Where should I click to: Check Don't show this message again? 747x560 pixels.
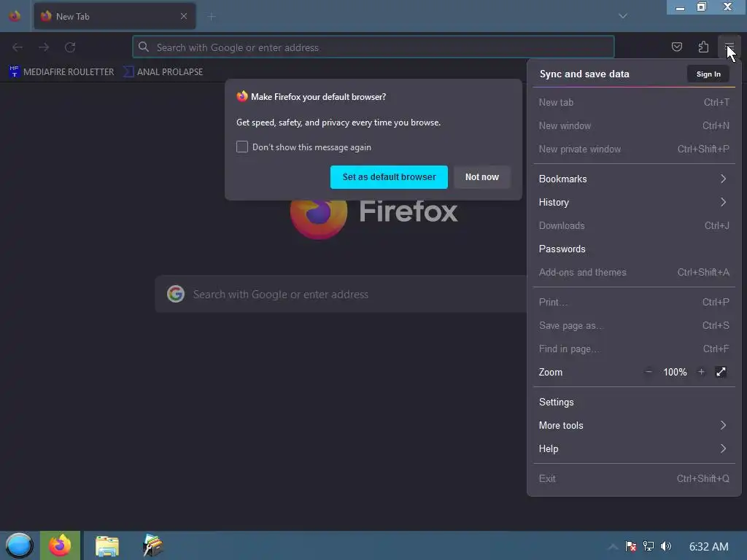[x=242, y=147]
